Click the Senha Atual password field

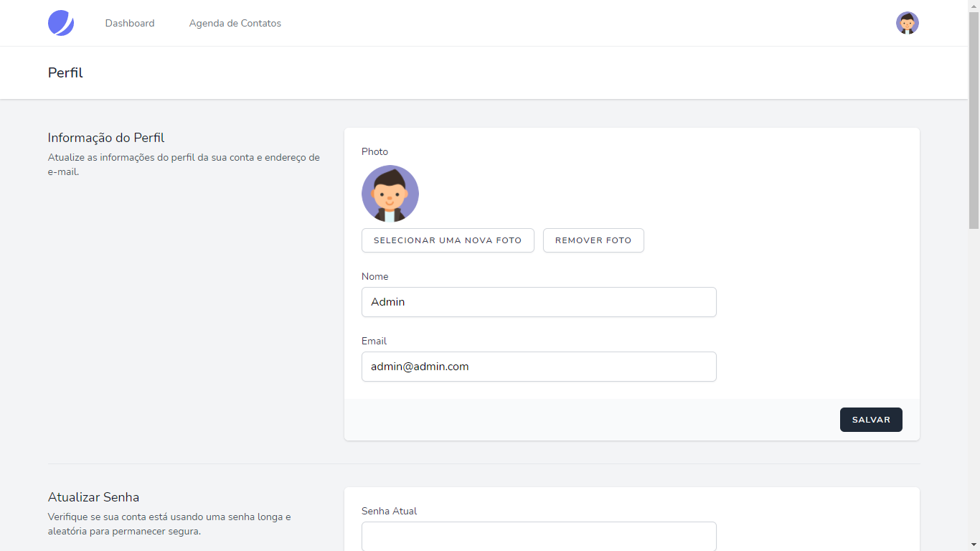(x=539, y=536)
